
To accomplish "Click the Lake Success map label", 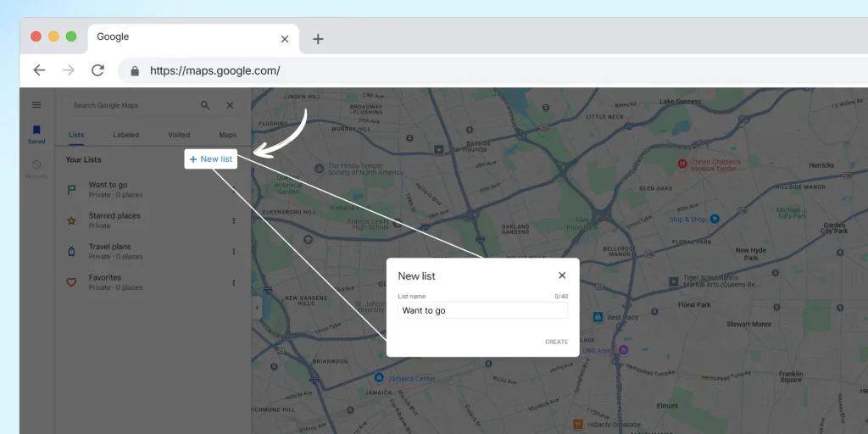I will pos(681,102).
